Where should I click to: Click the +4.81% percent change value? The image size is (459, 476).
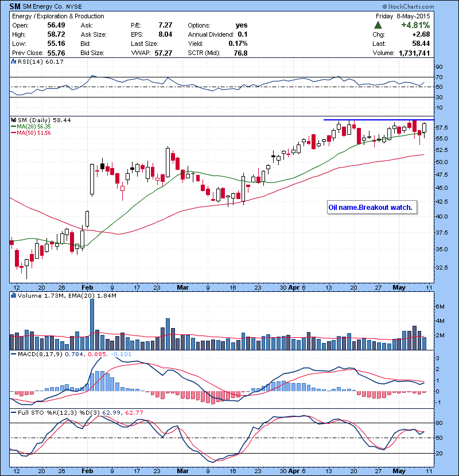415,25
